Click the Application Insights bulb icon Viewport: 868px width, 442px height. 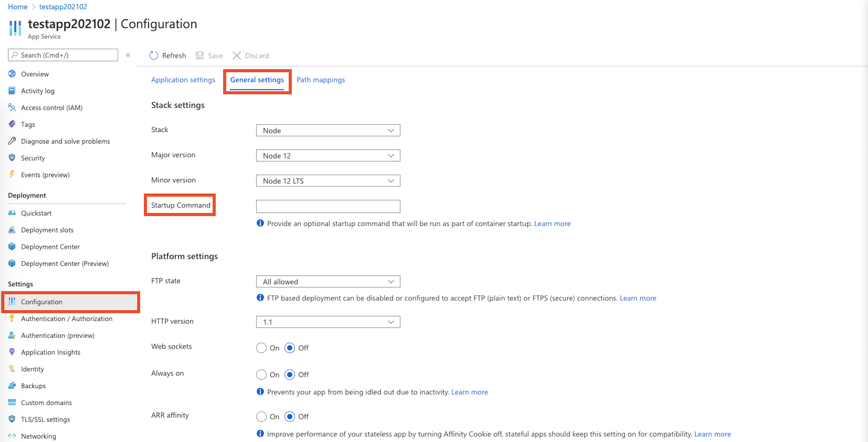click(12, 352)
